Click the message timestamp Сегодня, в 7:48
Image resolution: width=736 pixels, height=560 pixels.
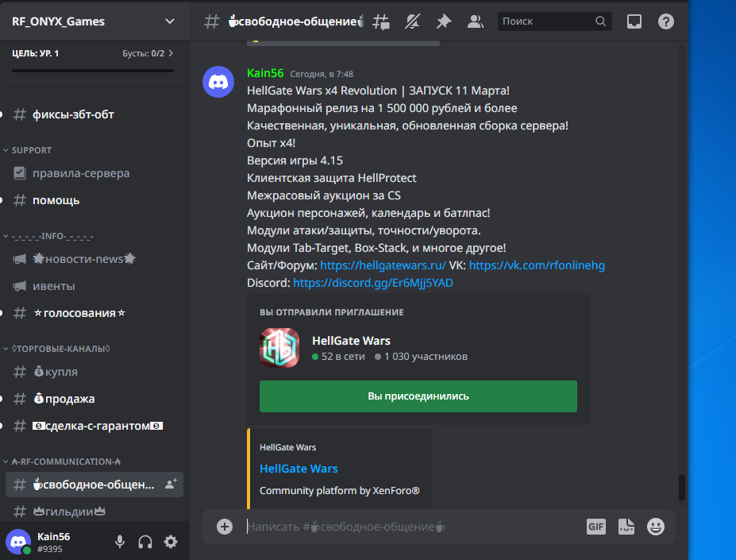322,74
